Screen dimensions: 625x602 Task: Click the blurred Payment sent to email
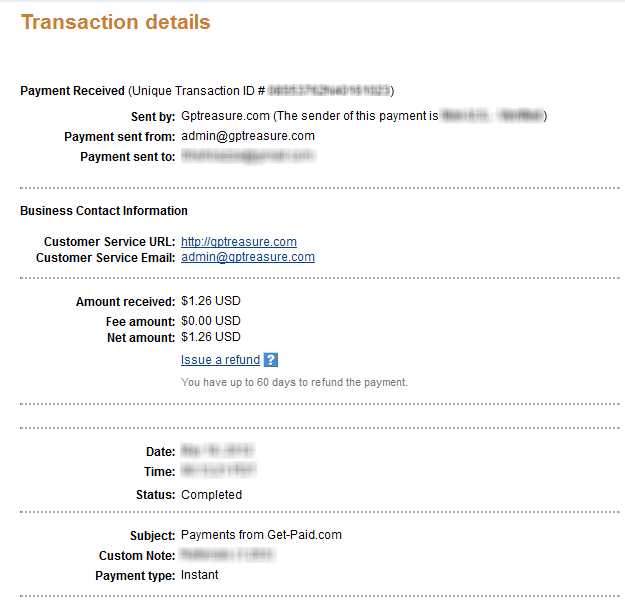click(247, 156)
